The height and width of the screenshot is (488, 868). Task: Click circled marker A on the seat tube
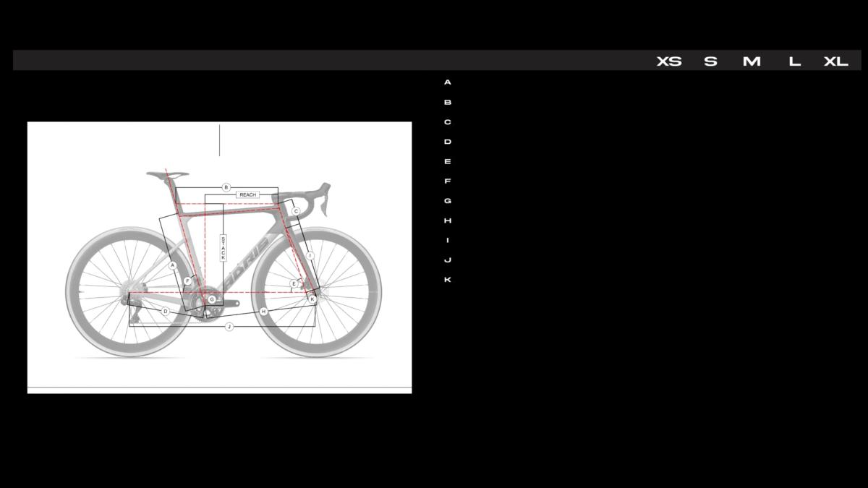173,265
